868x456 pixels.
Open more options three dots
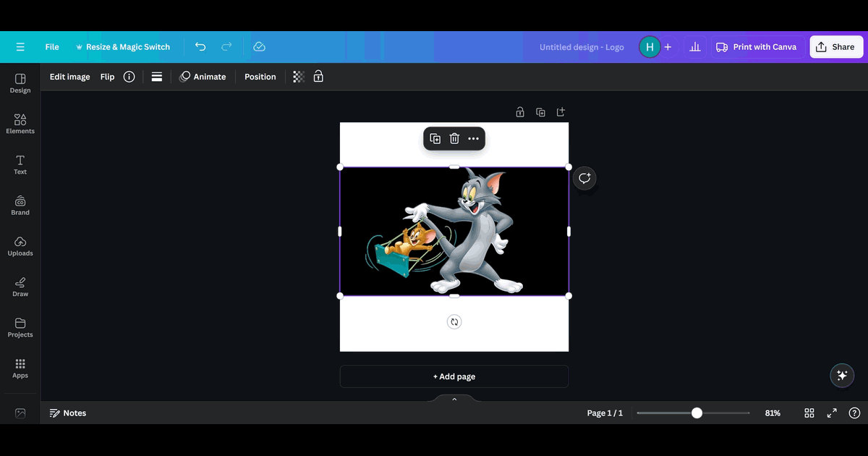pyautogui.click(x=474, y=139)
